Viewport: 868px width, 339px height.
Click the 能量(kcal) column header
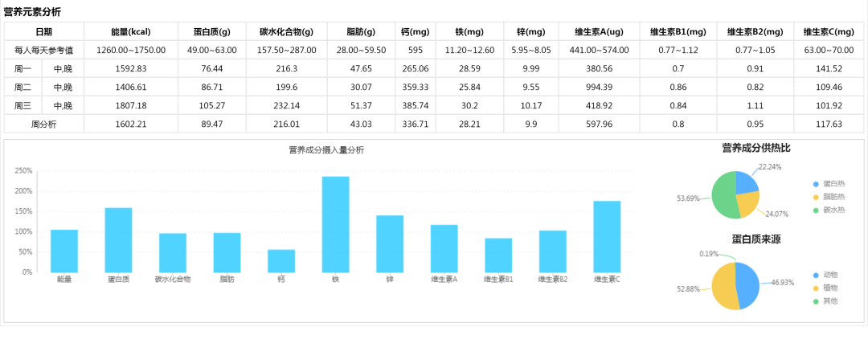pos(131,31)
